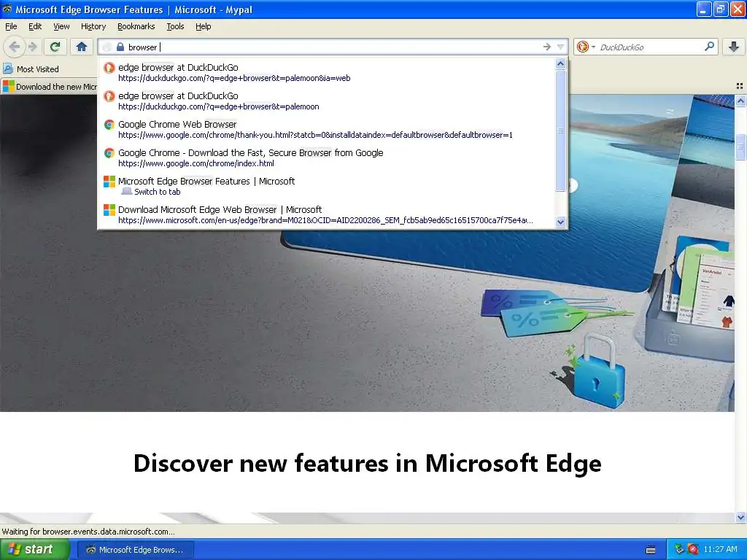
Task: Click the network connection tray icon
Action: click(678, 550)
